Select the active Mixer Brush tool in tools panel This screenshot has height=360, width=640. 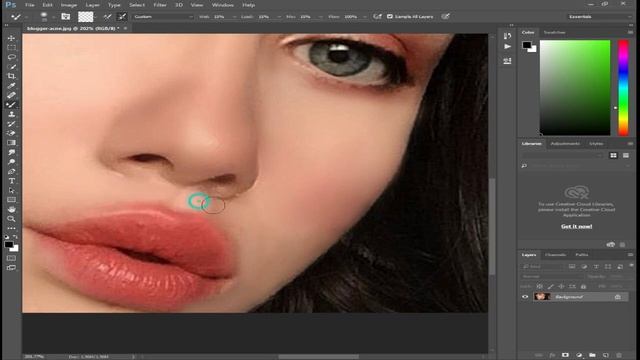click(11, 105)
